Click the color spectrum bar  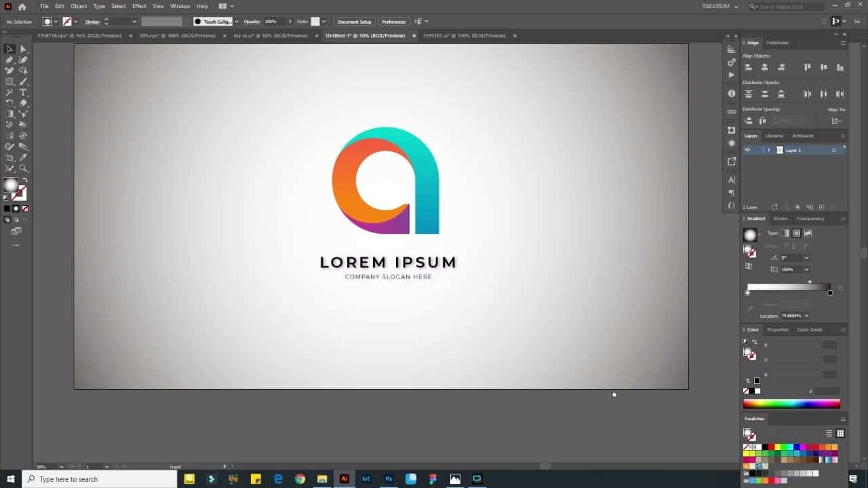click(x=791, y=404)
